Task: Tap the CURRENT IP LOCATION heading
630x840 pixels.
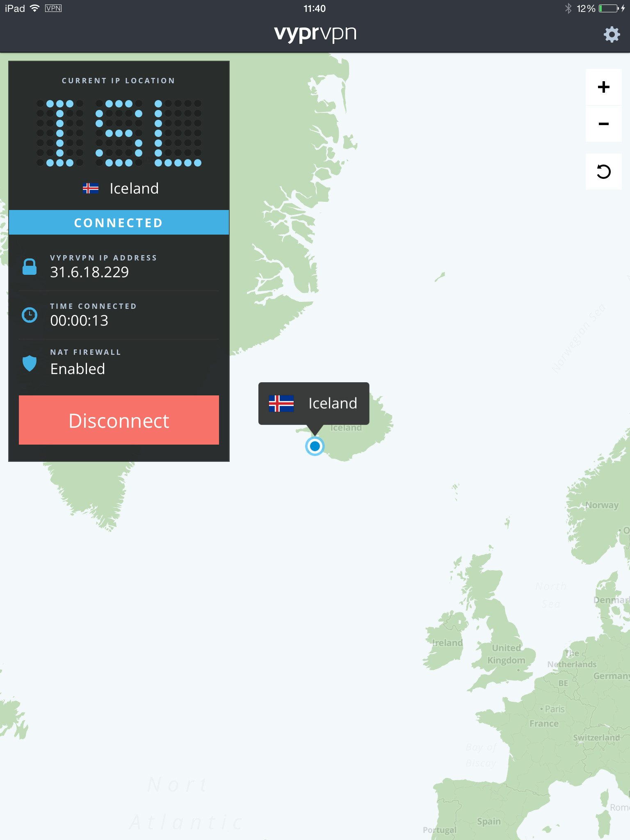Action: click(119, 81)
